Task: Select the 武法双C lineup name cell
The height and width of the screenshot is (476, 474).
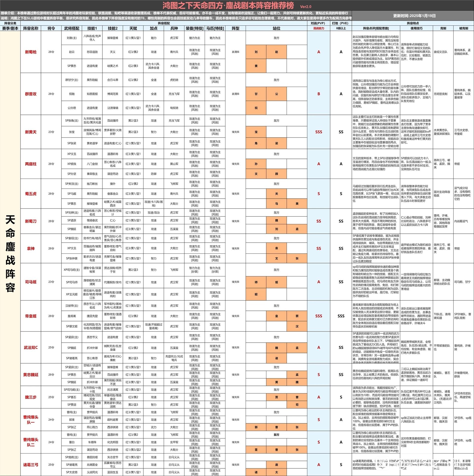Action: click(x=31, y=347)
